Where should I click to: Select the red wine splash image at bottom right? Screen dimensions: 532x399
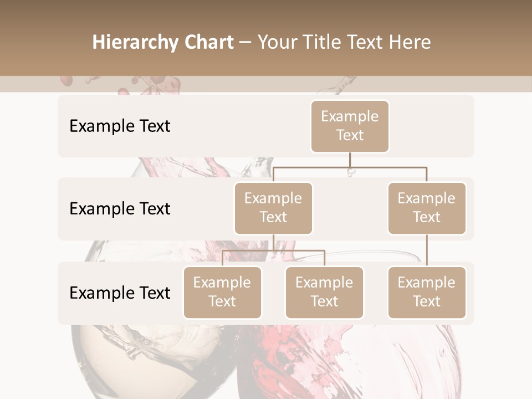pyautogui.click(x=355, y=360)
